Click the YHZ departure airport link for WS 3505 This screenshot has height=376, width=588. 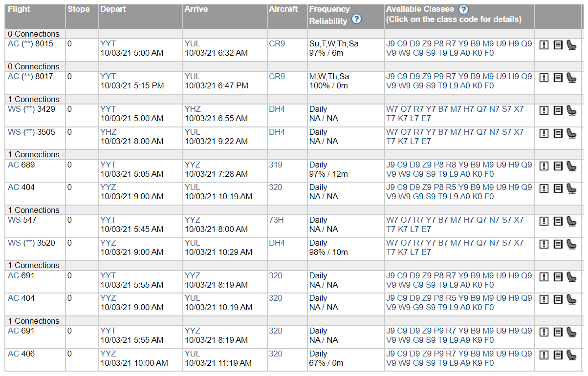tap(108, 132)
